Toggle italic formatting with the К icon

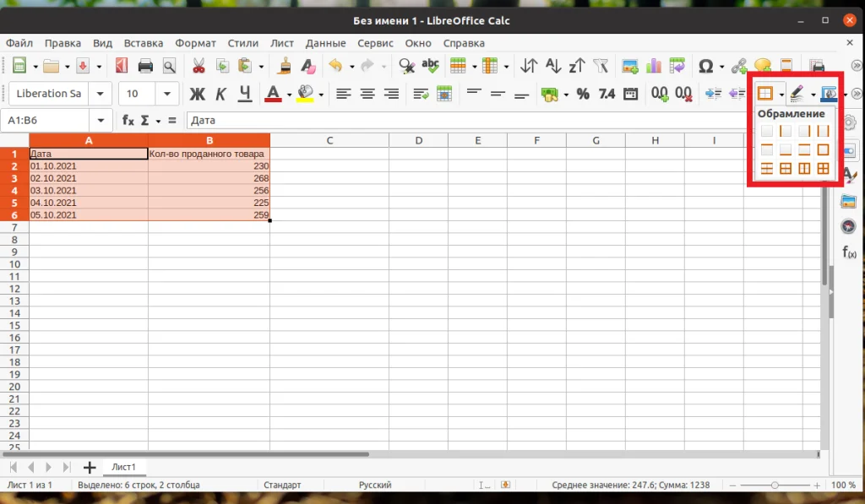click(220, 94)
